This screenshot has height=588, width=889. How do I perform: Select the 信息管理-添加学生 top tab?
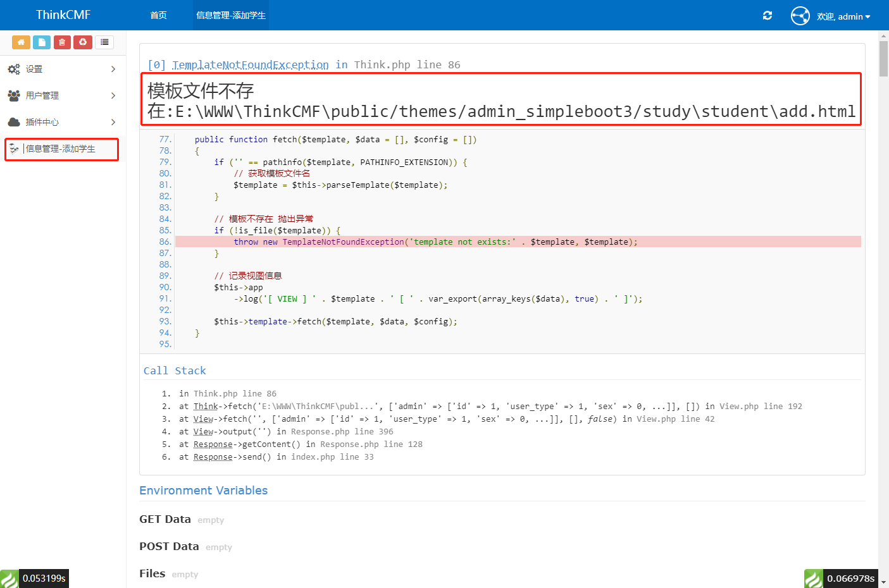tap(231, 15)
